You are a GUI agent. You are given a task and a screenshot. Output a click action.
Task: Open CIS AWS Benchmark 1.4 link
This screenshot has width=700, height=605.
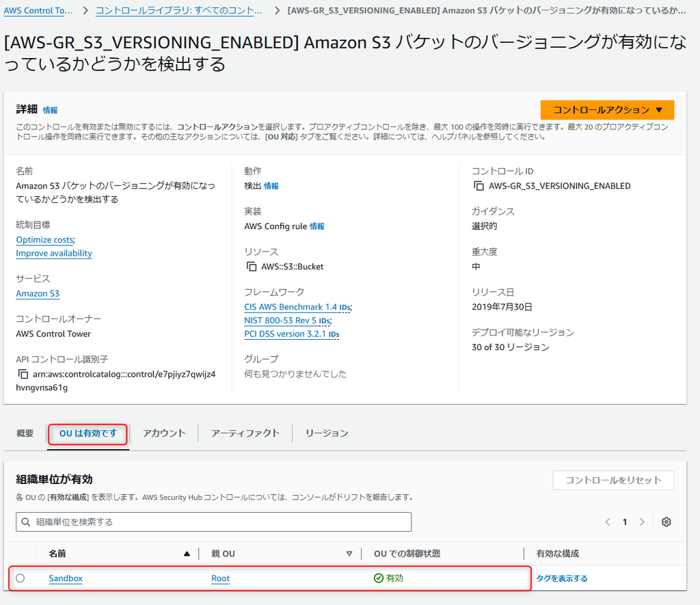point(290,307)
